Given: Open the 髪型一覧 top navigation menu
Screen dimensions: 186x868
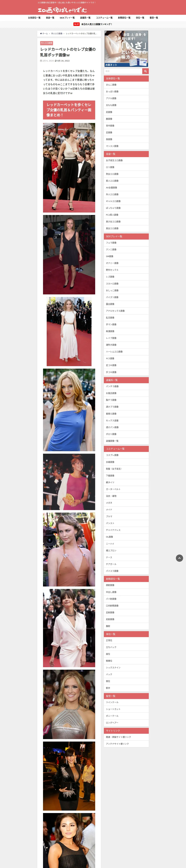Looking at the screenshot, I should (x=154, y=18).
